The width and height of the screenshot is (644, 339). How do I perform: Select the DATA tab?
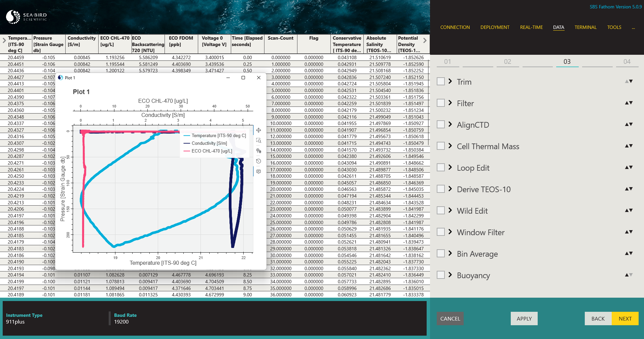[x=559, y=27]
